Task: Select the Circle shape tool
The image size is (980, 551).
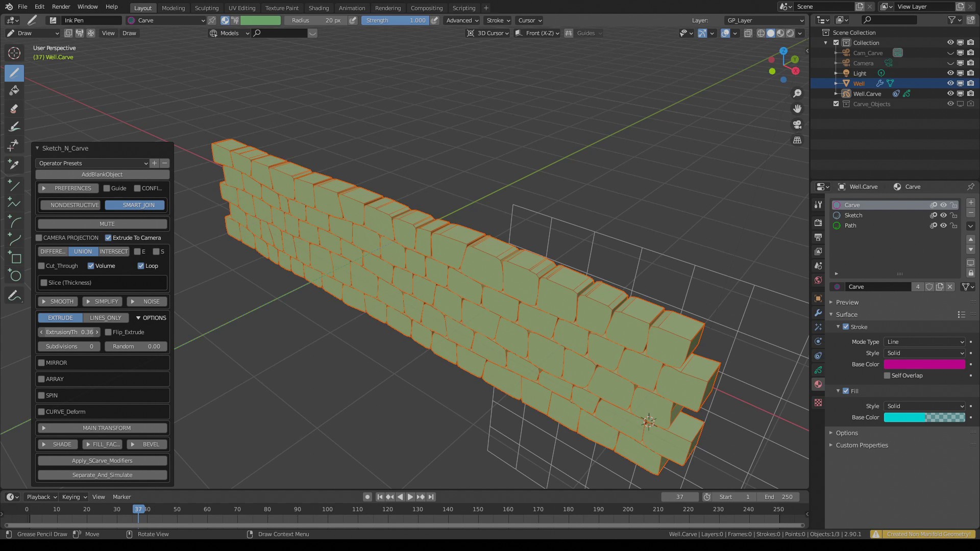Action: [14, 276]
